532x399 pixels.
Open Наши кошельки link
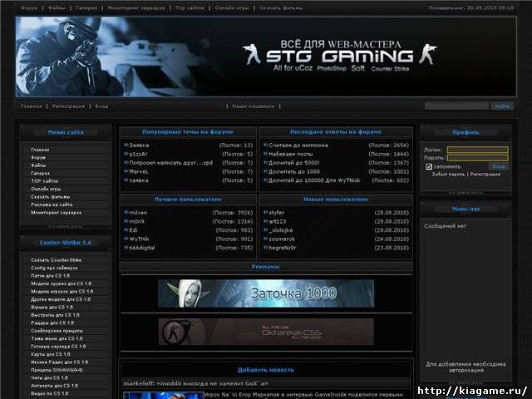(x=254, y=106)
